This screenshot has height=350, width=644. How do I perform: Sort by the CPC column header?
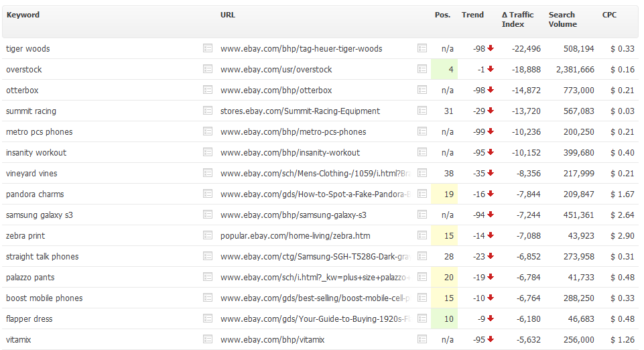(609, 15)
